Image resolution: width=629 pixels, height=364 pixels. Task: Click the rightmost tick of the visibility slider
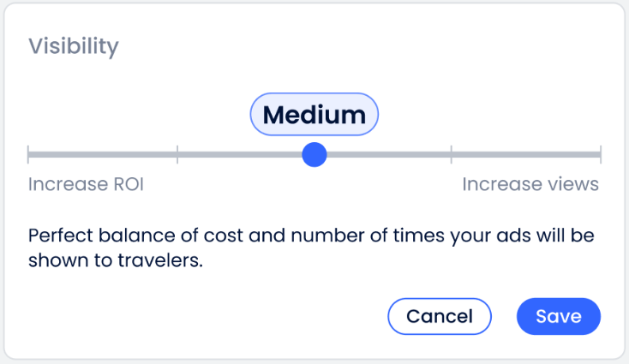[600, 155]
